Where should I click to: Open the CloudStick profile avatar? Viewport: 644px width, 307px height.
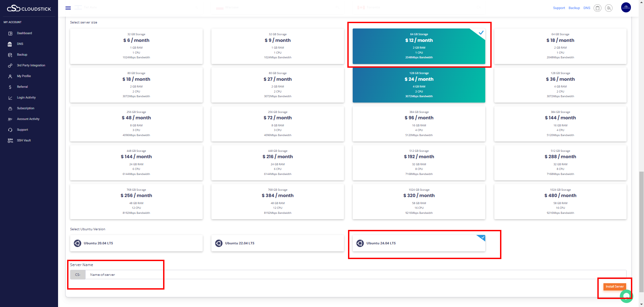pyautogui.click(x=626, y=7)
